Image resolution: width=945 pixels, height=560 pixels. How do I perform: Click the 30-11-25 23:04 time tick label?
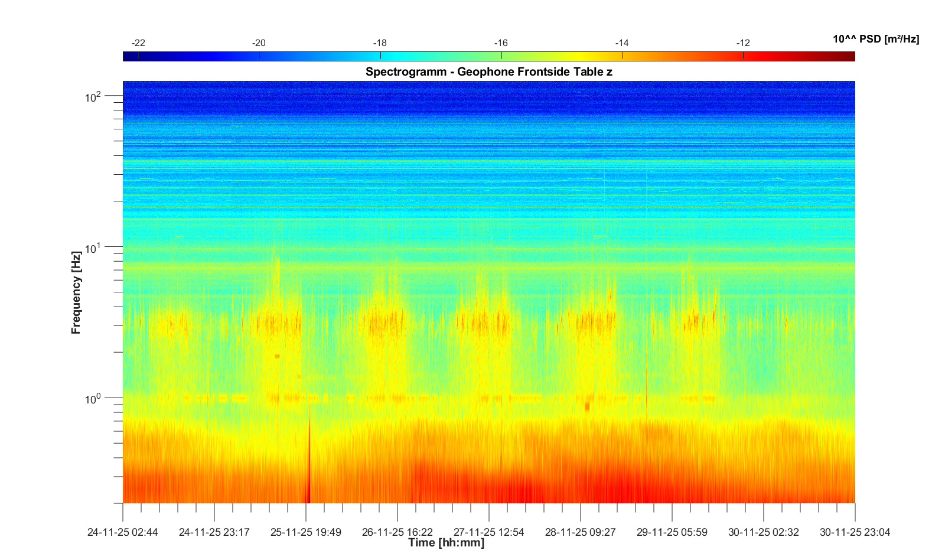855,532
